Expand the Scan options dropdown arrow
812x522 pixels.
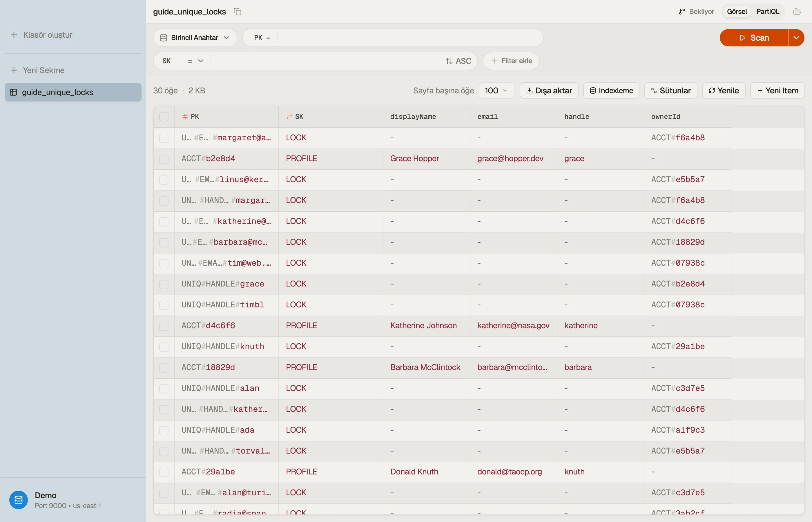point(796,38)
